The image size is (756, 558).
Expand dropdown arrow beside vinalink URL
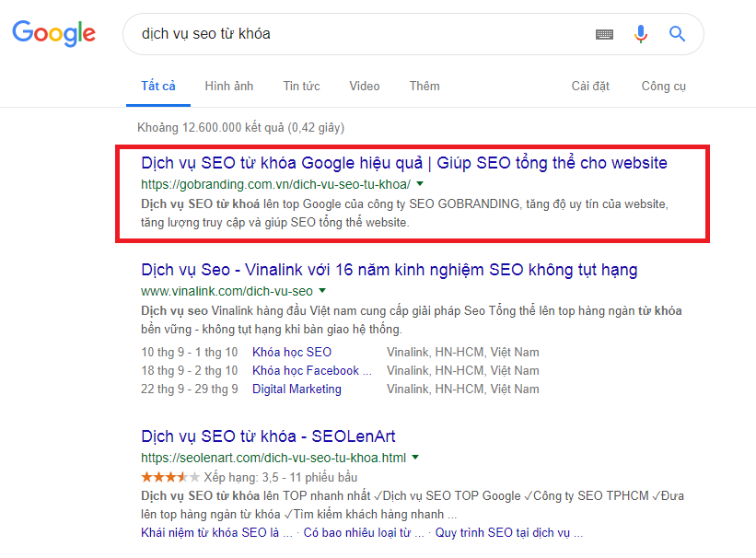[322, 291]
